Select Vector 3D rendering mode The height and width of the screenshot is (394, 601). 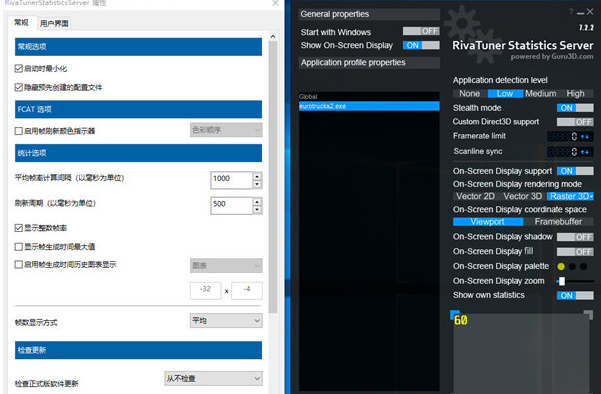point(522,196)
